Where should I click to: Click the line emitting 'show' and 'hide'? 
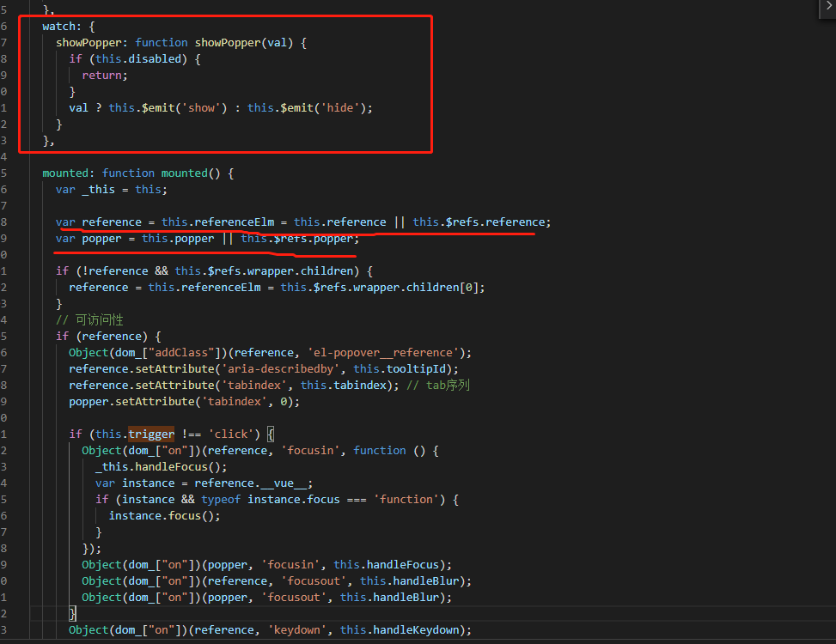[221, 108]
